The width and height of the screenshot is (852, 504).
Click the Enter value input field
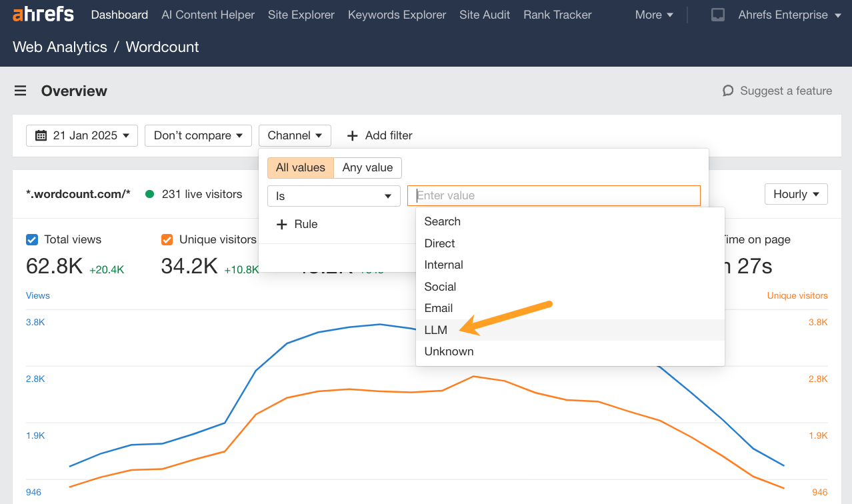553,195
